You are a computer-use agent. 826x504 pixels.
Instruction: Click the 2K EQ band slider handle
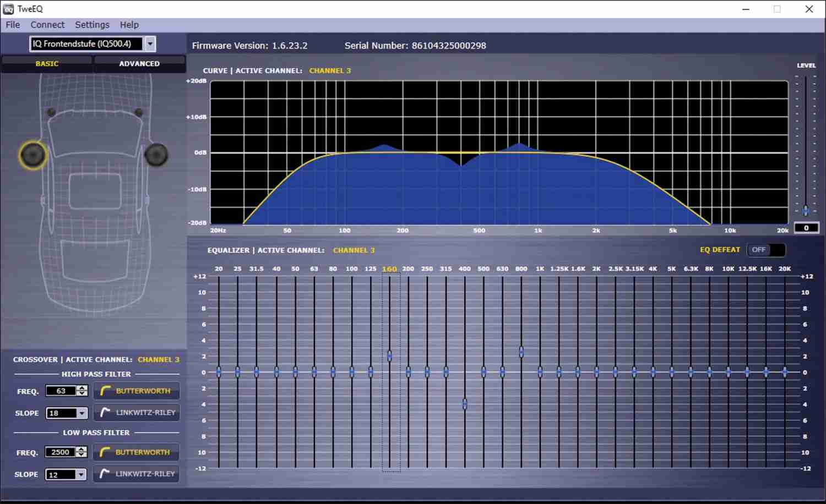(x=596, y=372)
